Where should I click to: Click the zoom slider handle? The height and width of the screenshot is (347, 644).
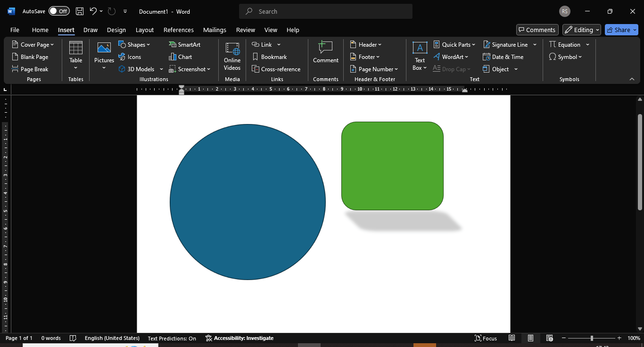pyautogui.click(x=592, y=338)
